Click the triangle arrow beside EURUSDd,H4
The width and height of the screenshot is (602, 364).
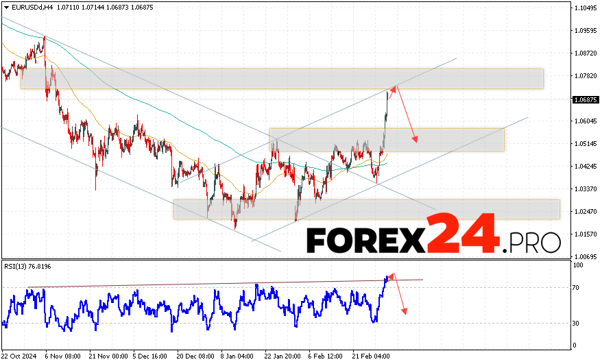[6, 6]
